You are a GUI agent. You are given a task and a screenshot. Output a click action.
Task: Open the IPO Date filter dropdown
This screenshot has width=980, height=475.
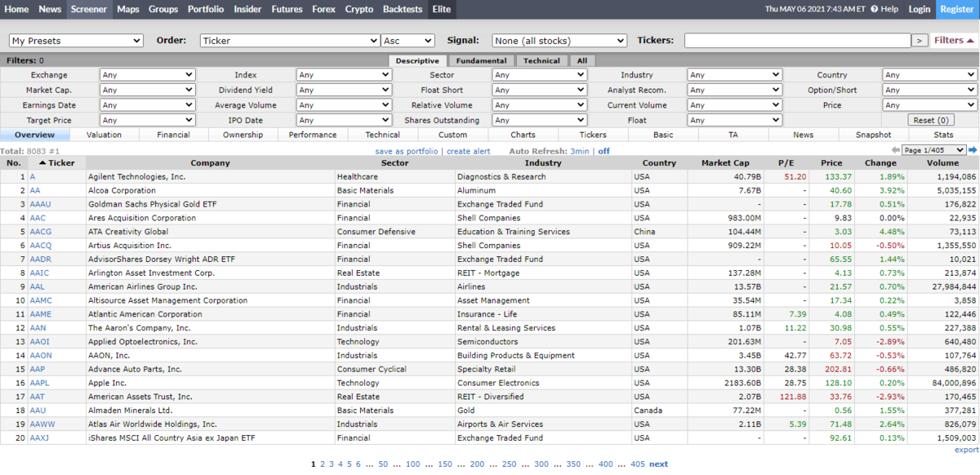click(x=344, y=120)
